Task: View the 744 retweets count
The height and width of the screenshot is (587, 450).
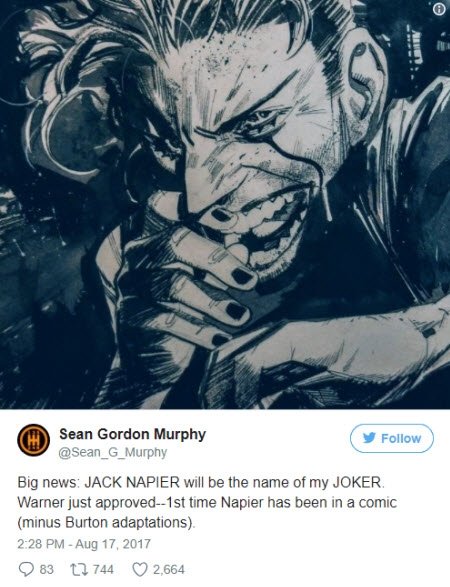Action: pos(103,569)
